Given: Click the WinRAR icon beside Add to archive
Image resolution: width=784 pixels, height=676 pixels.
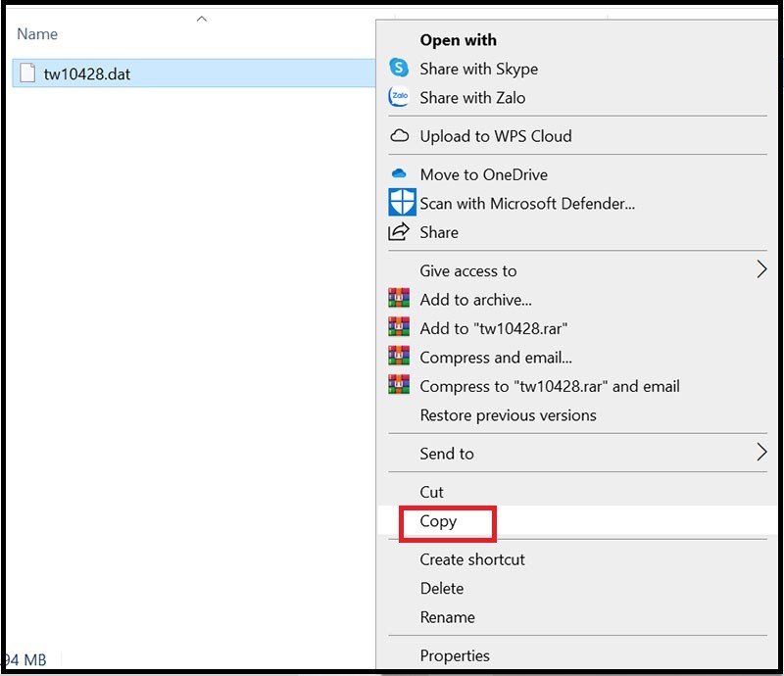Looking at the screenshot, I should 399,300.
